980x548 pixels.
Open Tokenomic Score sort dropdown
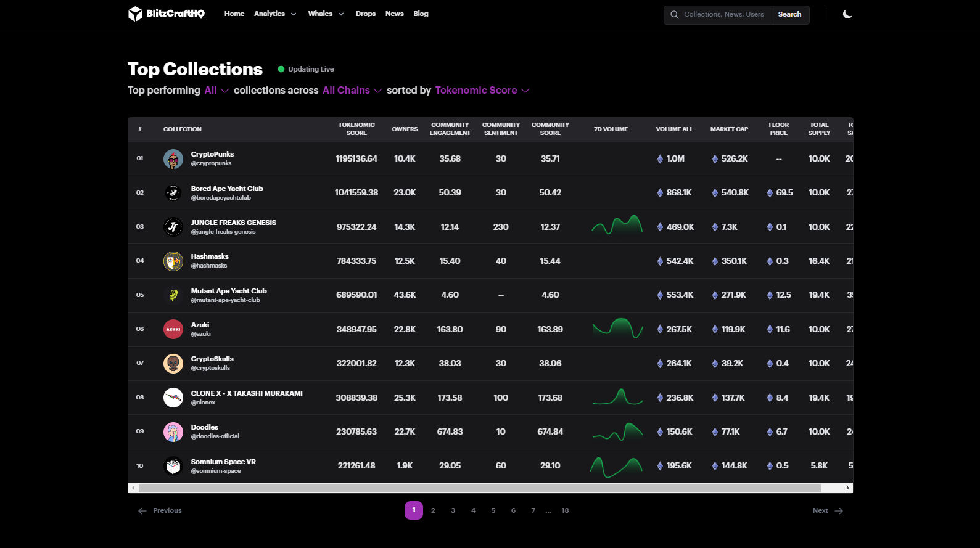click(482, 91)
